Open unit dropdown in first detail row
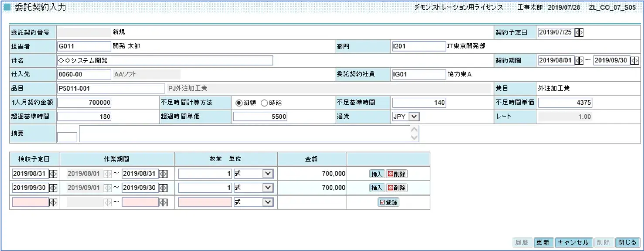 tap(268, 174)
